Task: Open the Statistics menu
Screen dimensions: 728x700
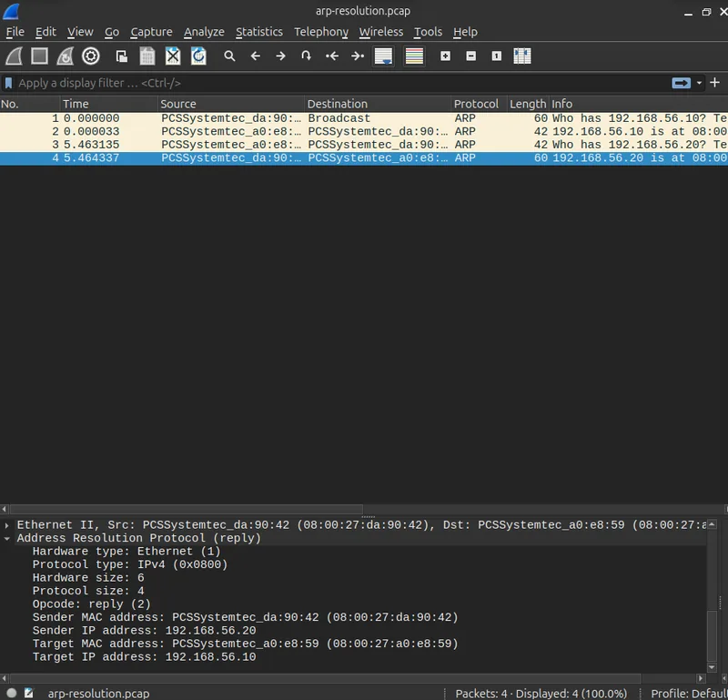Action: click(259, 32)
